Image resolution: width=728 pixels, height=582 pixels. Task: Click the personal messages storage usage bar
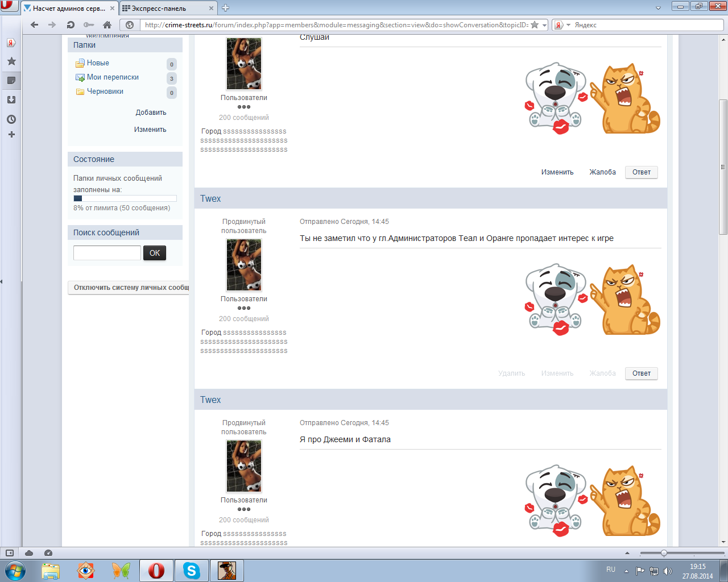tap(125, 198)
